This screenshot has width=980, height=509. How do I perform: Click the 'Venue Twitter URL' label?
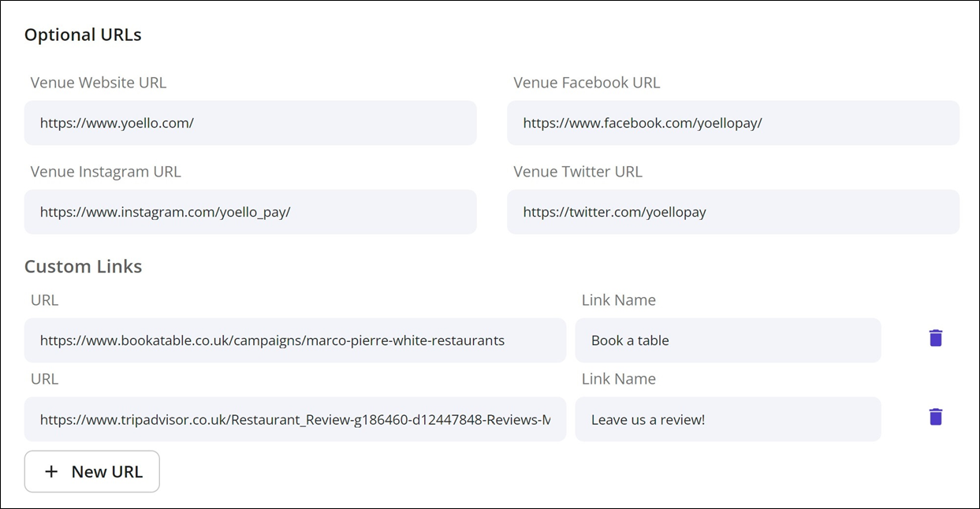(578, 172)
